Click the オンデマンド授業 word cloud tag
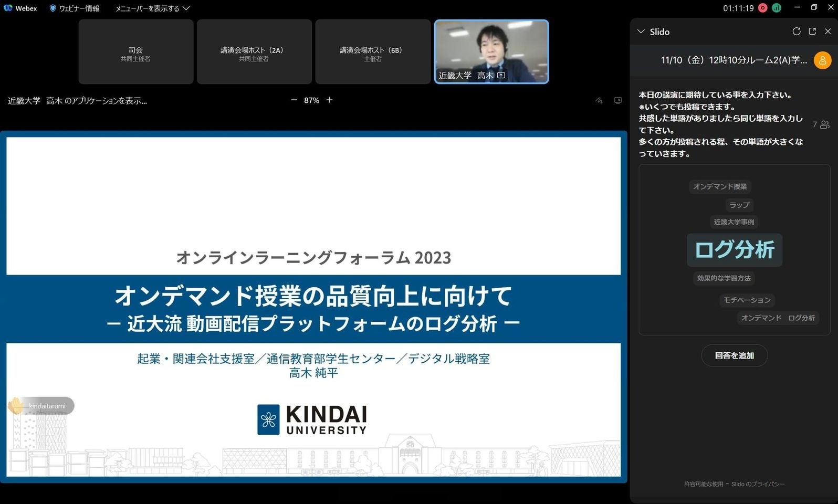 [x=720, y=186]
